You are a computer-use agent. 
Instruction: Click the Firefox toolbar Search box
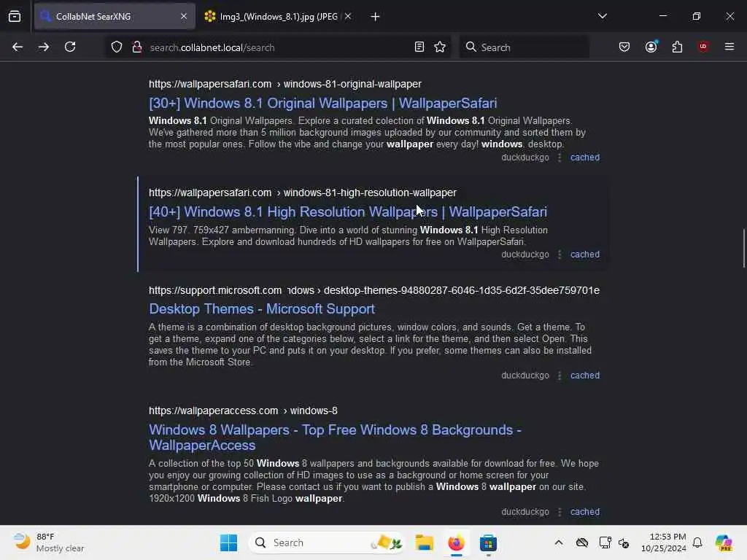524,47
